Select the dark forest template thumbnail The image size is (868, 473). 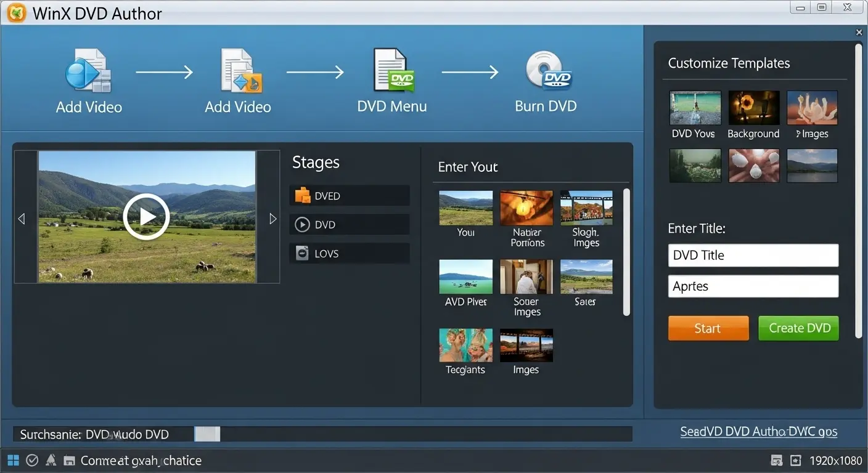pos(695,166)
